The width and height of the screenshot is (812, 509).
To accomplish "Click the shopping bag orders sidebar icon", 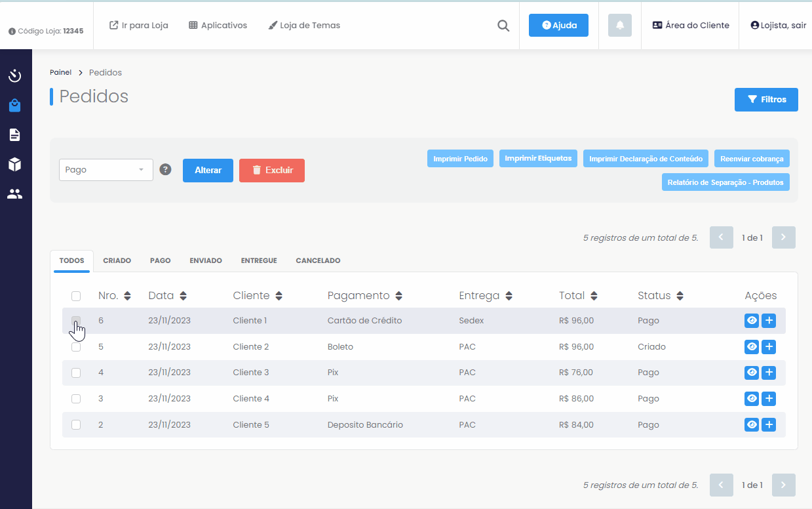I will (x=15, y=106).
